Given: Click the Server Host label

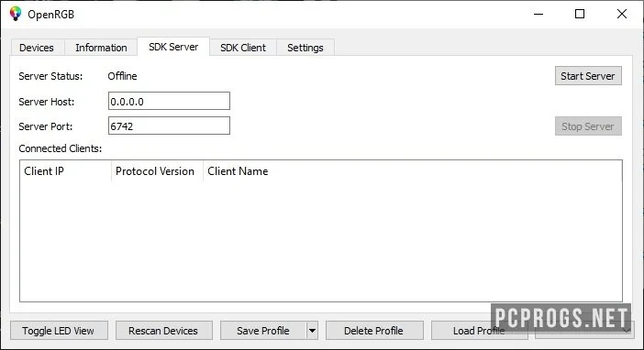Looking at the screenshot, I should coord(47,102).
